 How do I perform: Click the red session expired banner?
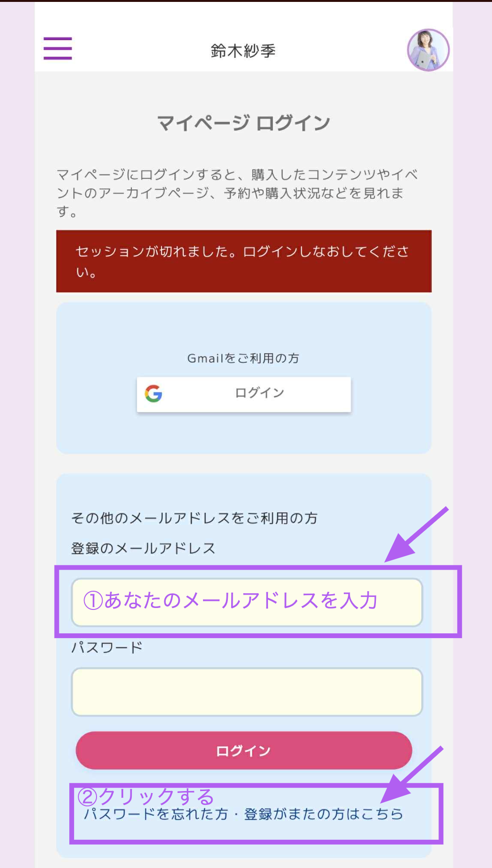(244, 261)
